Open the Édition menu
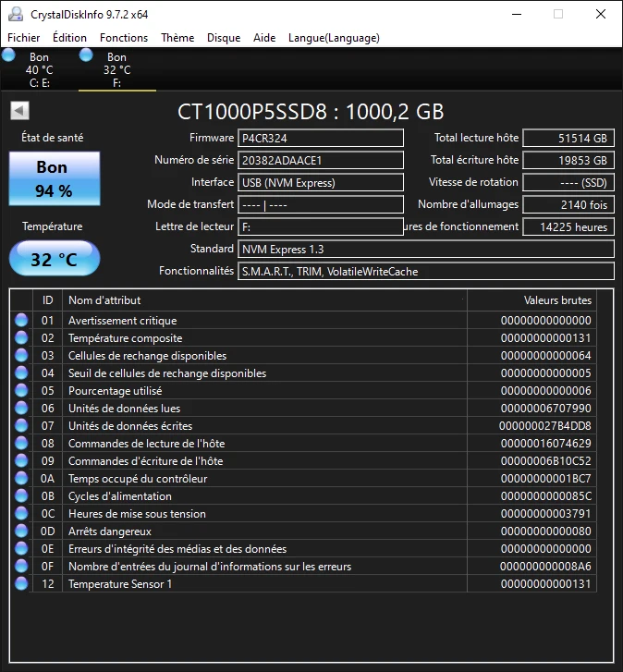 coord(69,38)
